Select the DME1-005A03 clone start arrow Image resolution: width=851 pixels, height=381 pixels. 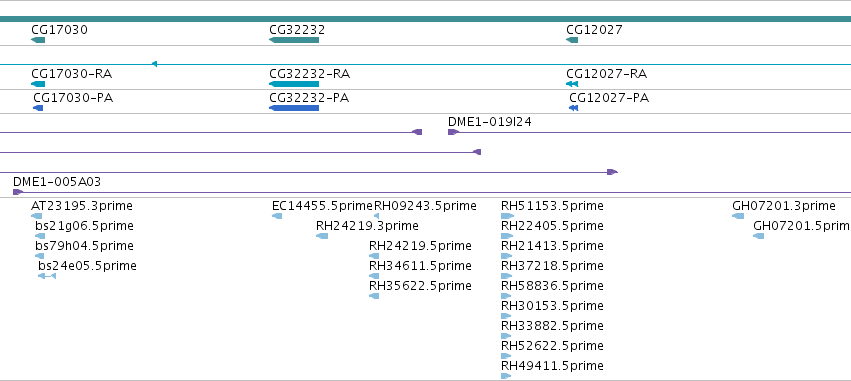[18, 192]
